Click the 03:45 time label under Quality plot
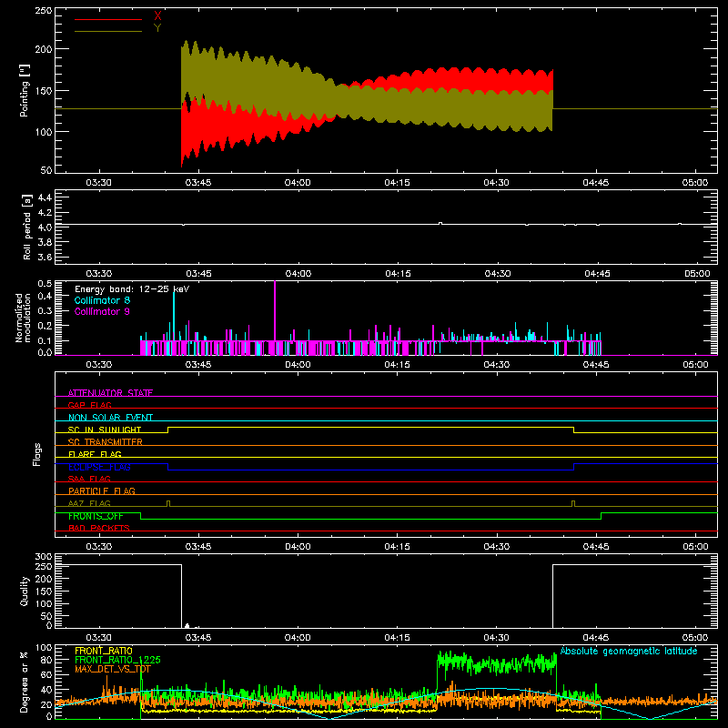Screen dimensions: 728x728 198,638
